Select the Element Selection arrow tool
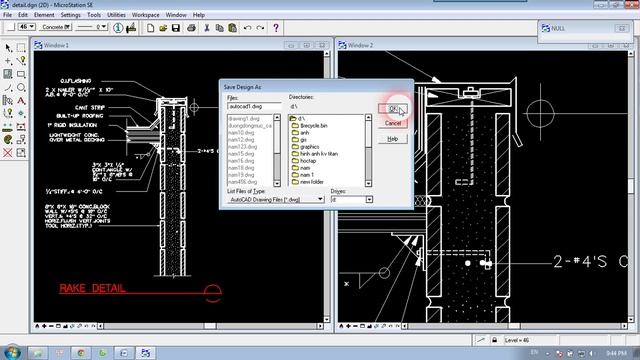The image size is (640, 360). 8,48
